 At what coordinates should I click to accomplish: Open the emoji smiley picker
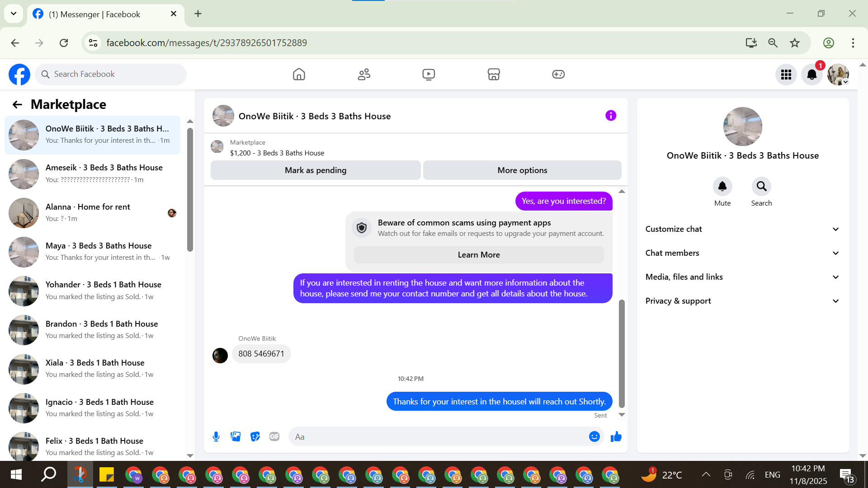(594, 436)
